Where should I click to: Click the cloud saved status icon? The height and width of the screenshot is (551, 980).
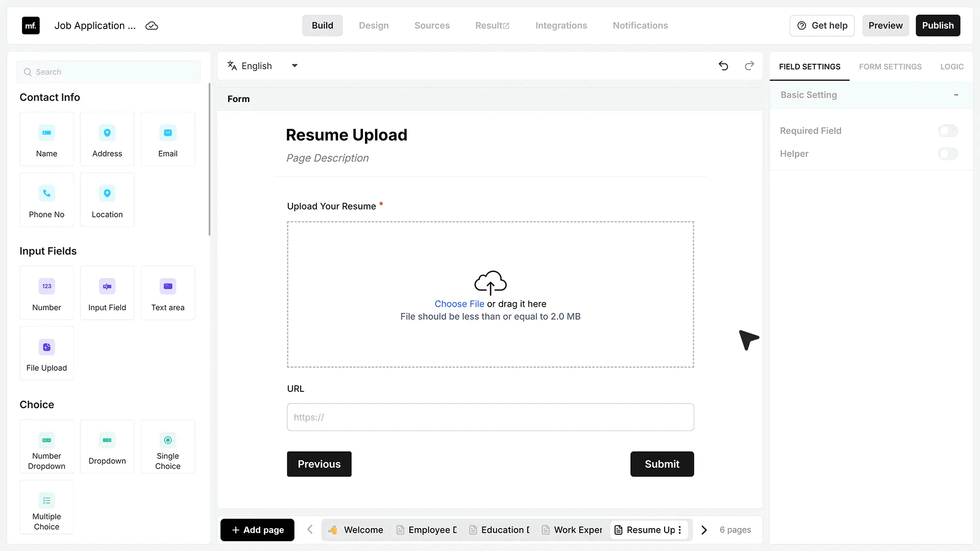pos(152,26)
